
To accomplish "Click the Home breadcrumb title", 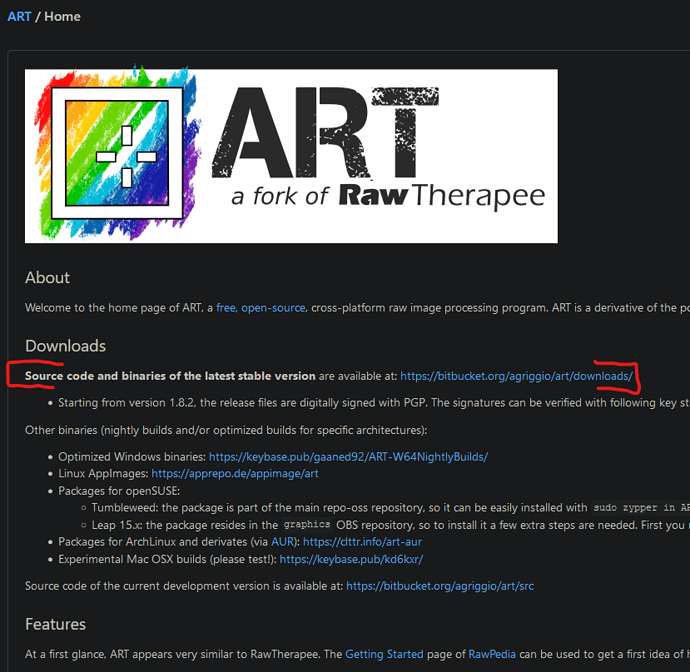I will [62, 17].
